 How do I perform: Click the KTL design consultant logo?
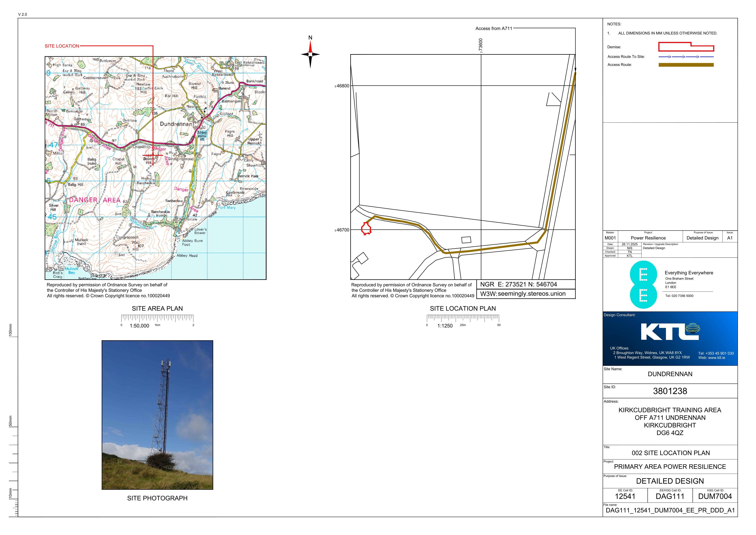pyautogui.click(x=670, y=331)
